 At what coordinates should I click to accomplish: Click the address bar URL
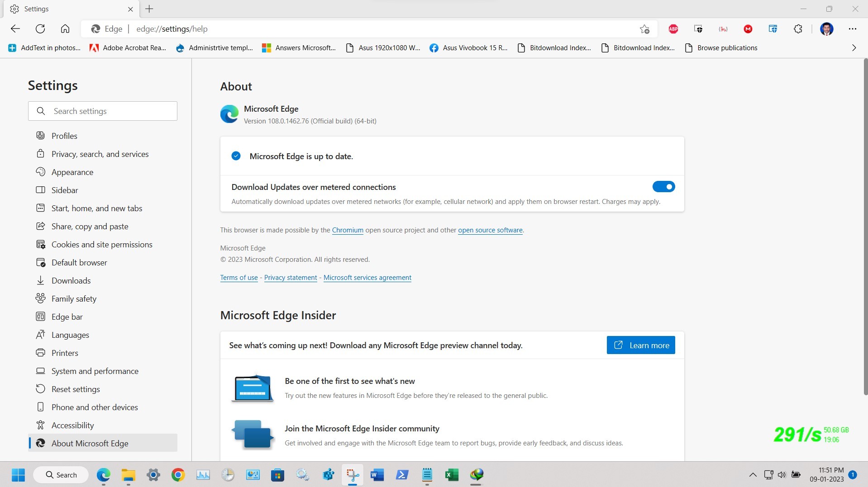(172, 29)
